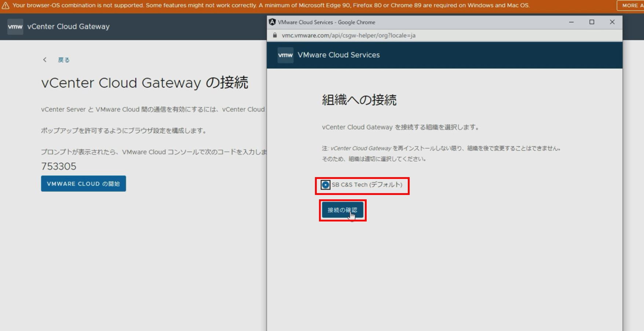Click the unsupported browser warning message text
The width and height of the screenshot is (644, 331).
271,5
